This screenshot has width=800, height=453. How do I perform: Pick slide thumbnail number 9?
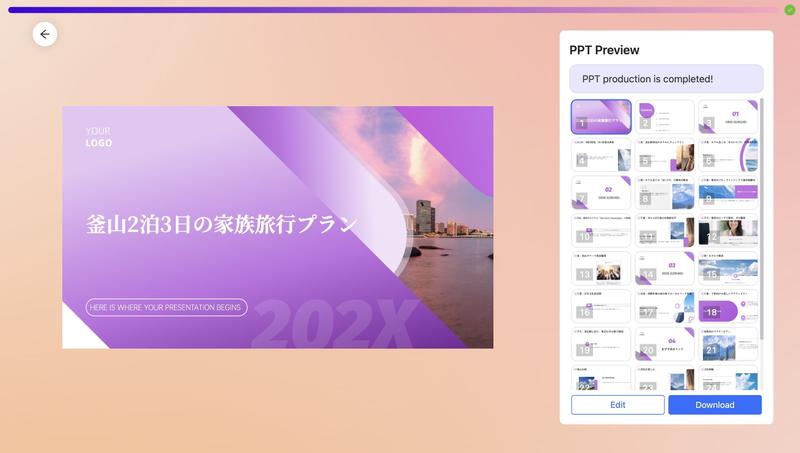coord(728,192)
